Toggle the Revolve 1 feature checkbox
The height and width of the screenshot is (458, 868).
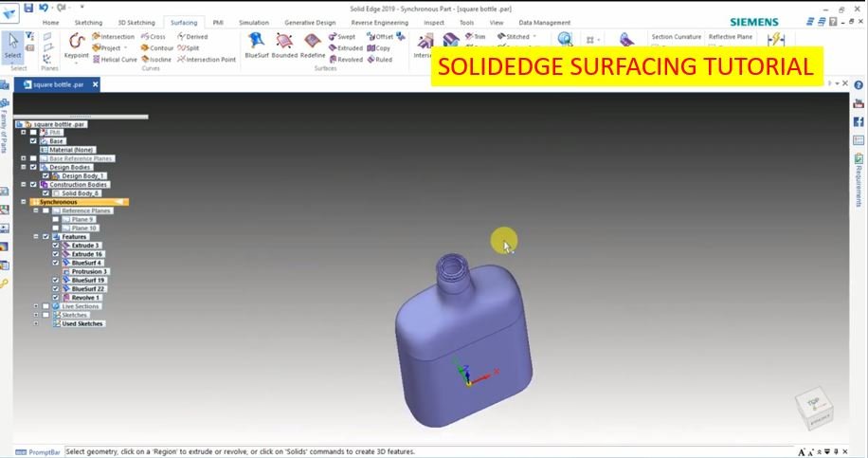[56, 298]
